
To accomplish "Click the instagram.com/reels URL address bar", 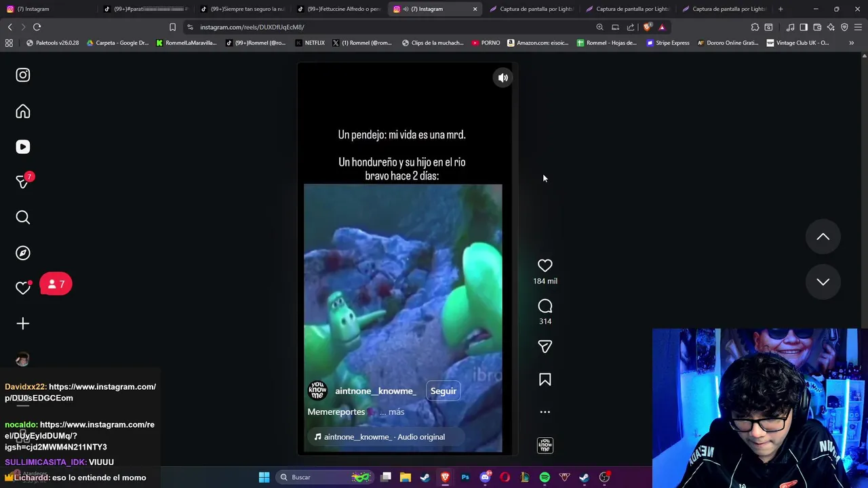I will pos(390,27).
